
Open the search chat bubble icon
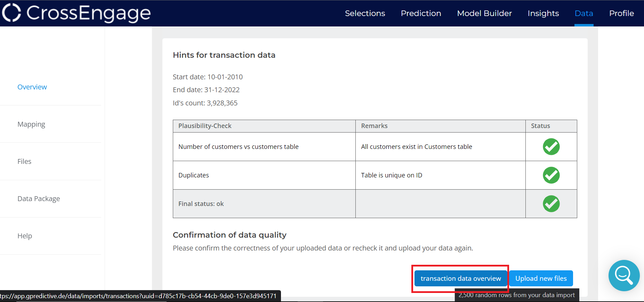tap(624, 276)
